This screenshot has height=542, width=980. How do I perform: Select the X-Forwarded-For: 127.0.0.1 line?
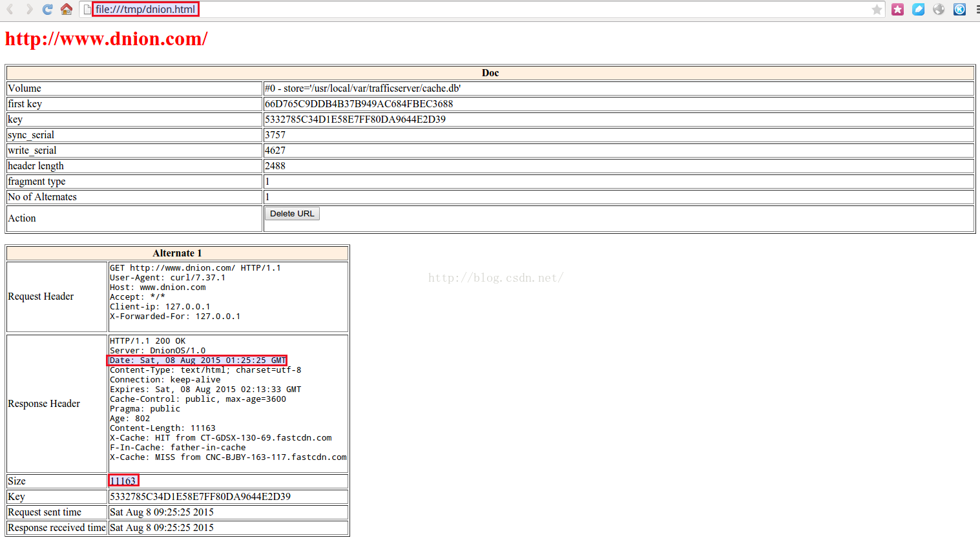click(175, 317)
